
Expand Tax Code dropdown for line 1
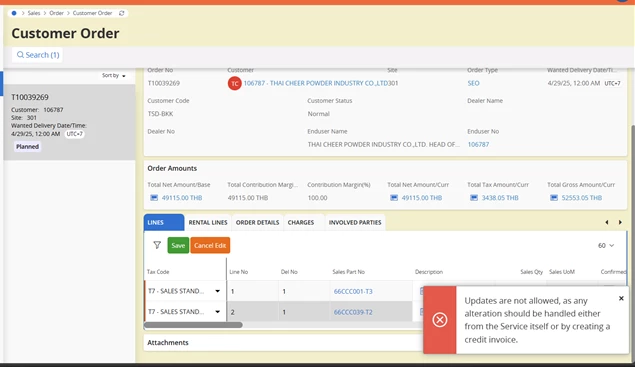tap(217, 291)
